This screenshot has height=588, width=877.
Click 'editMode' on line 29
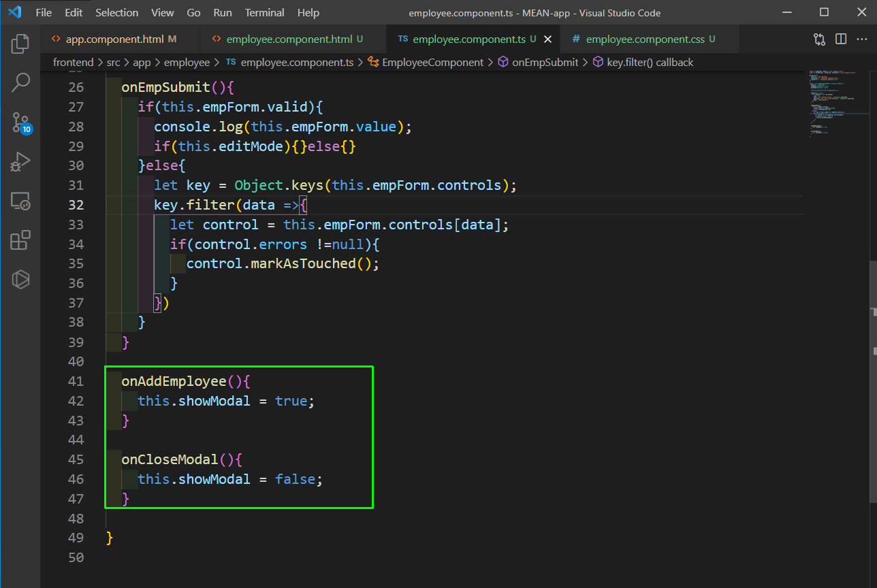pos(251,146)
